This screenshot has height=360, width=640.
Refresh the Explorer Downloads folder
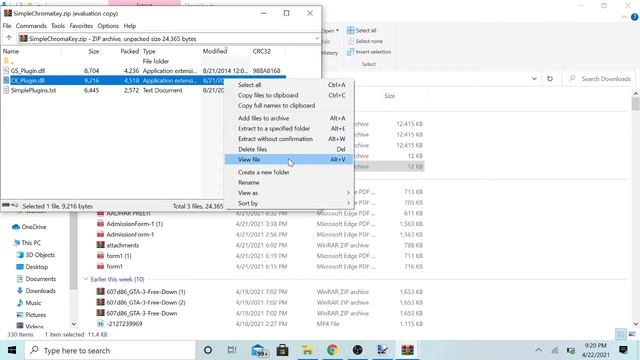550,79
